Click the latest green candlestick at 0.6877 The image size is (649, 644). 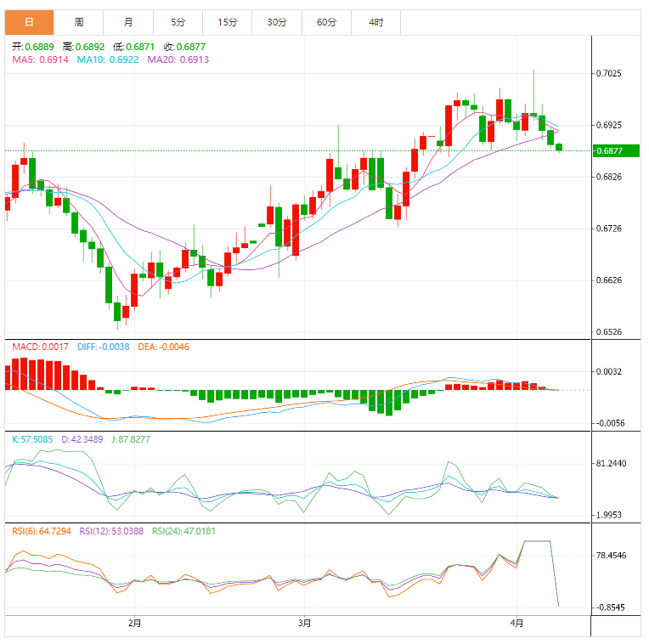559,147
